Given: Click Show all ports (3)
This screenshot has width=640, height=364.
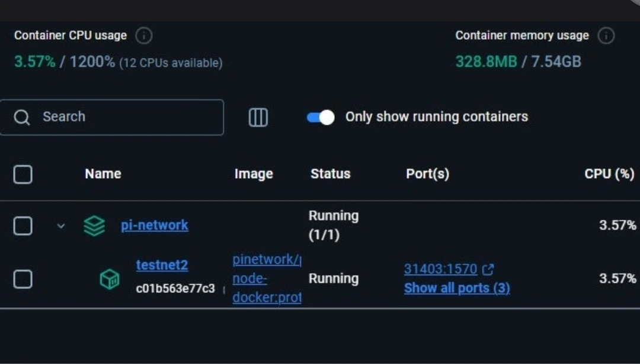Looking at the screenshot, I should [x=457, y=288].
